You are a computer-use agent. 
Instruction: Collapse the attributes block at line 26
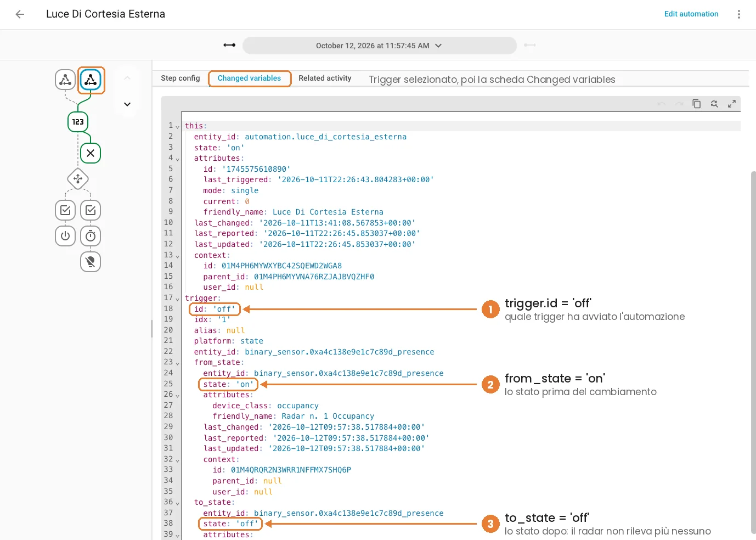point(178,396)
